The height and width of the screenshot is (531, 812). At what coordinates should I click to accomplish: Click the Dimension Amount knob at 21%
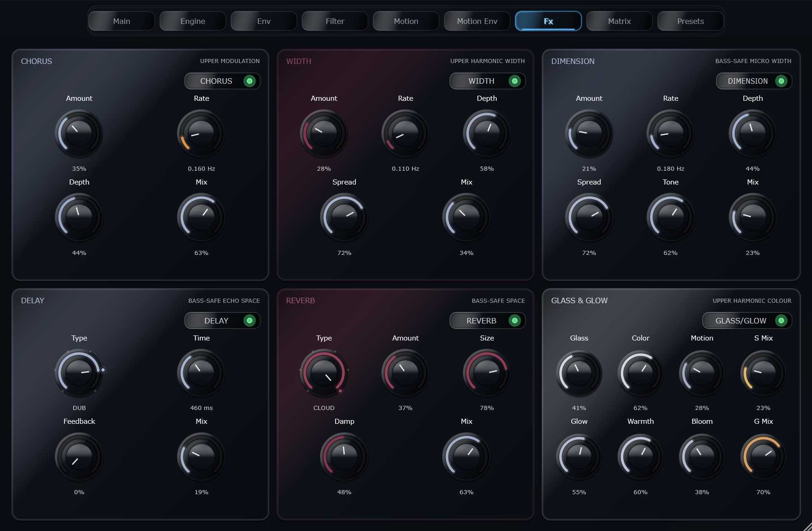[589, 133]
